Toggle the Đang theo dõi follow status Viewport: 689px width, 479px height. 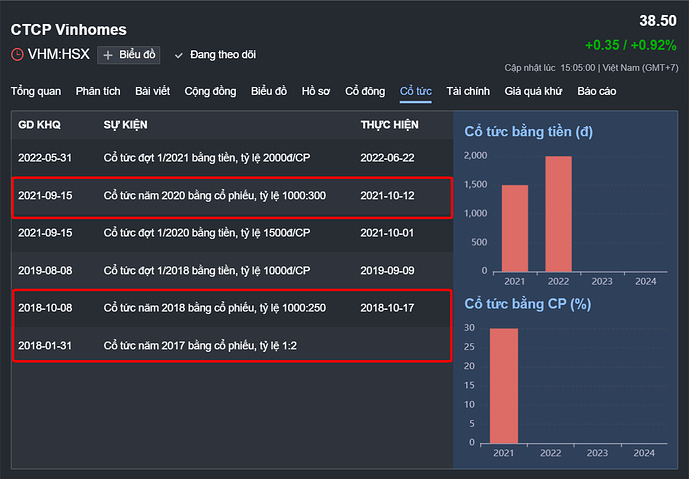click(x=215, y=55)
